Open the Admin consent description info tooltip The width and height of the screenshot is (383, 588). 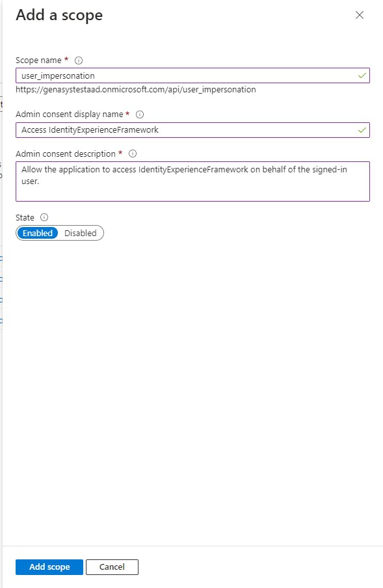pyautogui.click(x=133, y=154)
